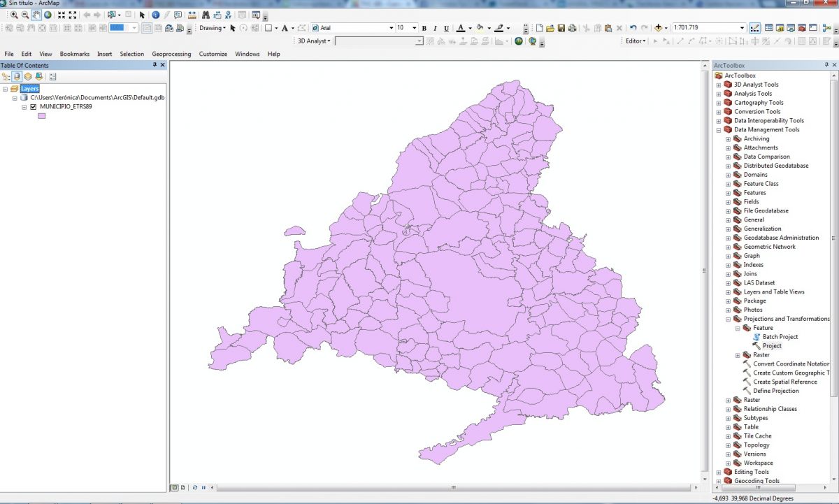Click the pink symbol swatch under MUNICIPIO_ETRS89
The height and width of the screenshot is (504, 839).
(x=42, y=115)
